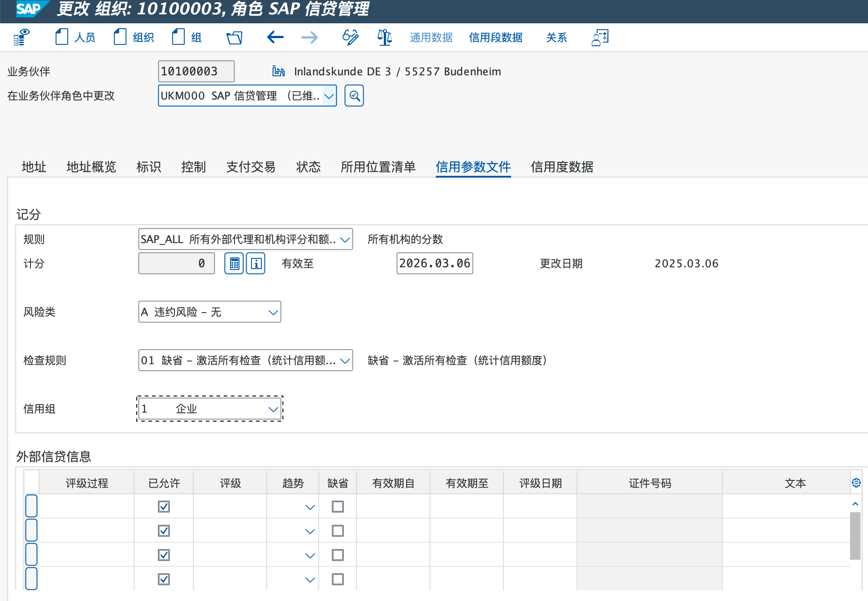Image resolution: width=868 pixels, height=601 pixels.
Task: Switch to the 标识 tab
Action: [x=149, y=167]
